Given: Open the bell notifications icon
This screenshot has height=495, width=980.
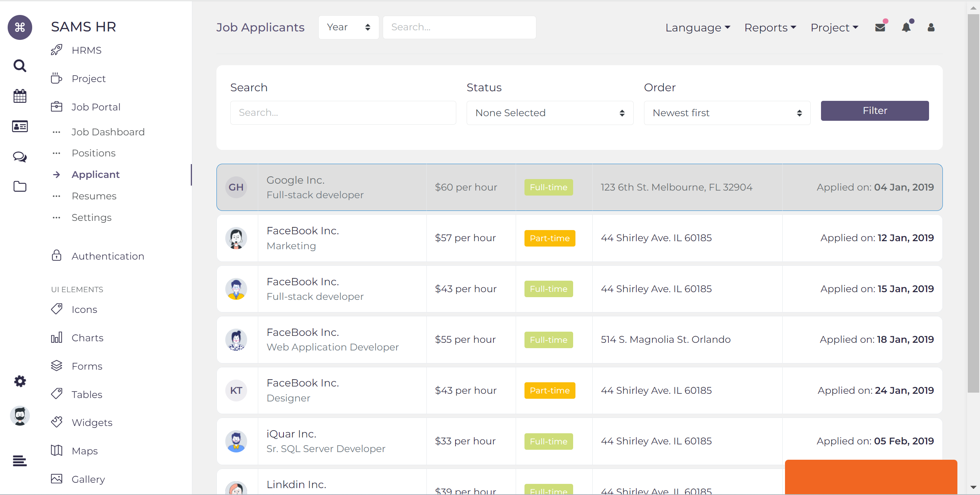Looking at the screenshot, I should pyautogui.click(x=906, y=27).
